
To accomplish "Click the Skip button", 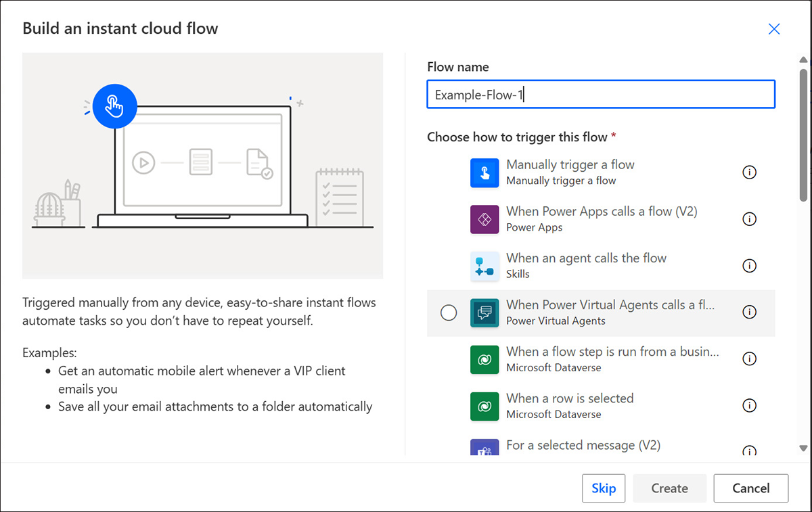I will (x=604, y=488).
